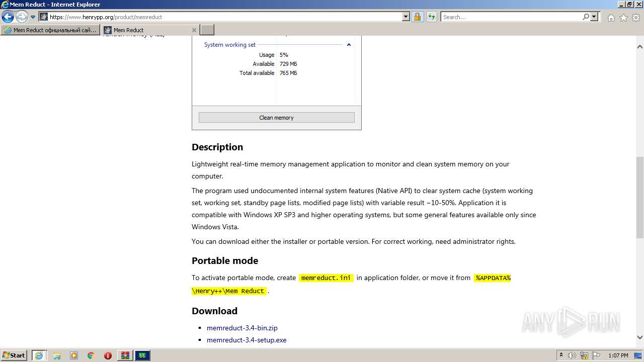The width and height of the screenshot is (644, 362).
Task: Open WinRAR taskbar icon
Action: 125,355
